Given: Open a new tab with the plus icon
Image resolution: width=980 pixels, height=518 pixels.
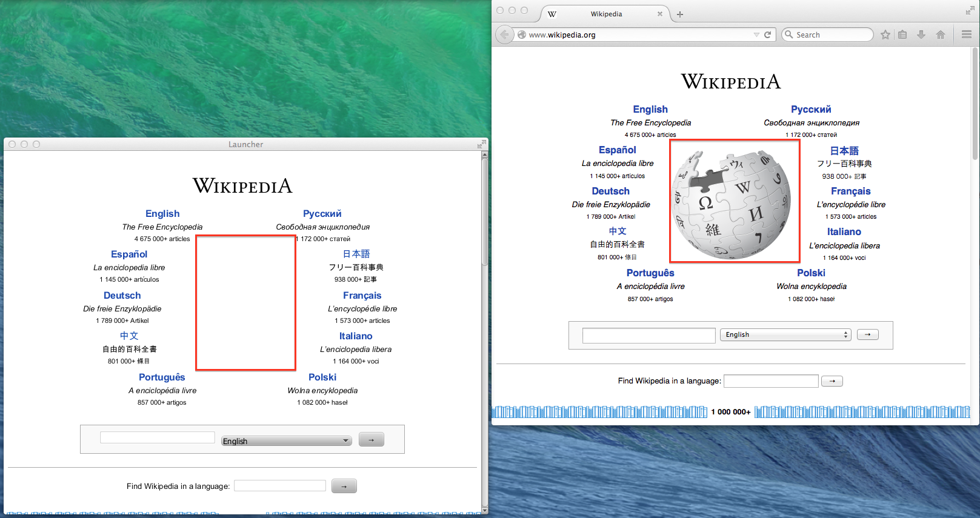Looking at the screenshot, I should click(x=680, y=15).
